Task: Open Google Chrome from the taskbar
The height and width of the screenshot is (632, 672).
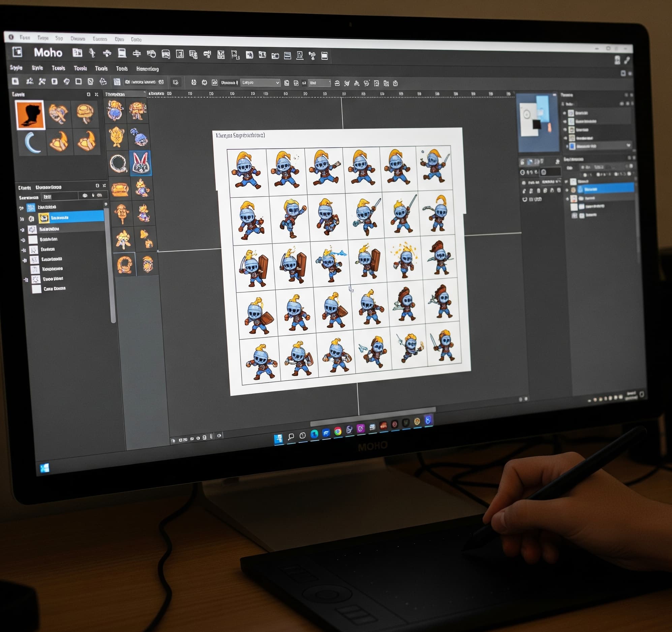Action: tap(337, 431)
